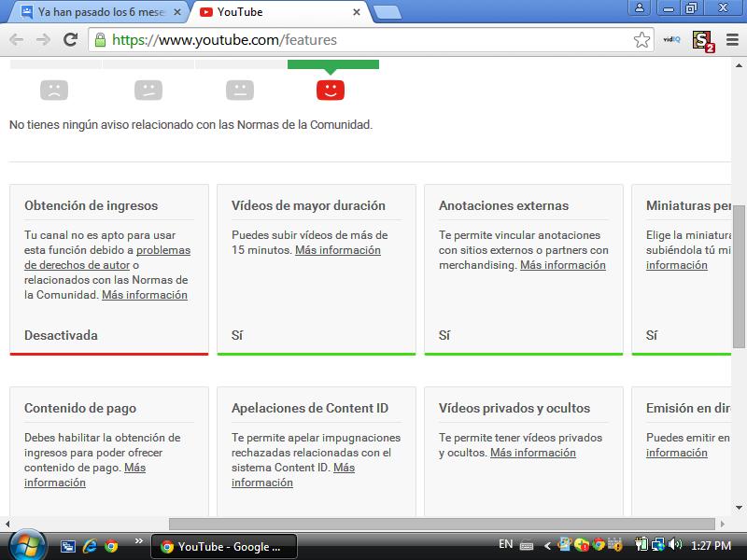Click the browser forward arrow

click(43, 39)
